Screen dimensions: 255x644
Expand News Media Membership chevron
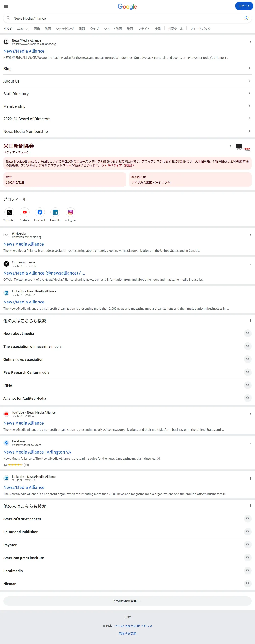point(249,131)
